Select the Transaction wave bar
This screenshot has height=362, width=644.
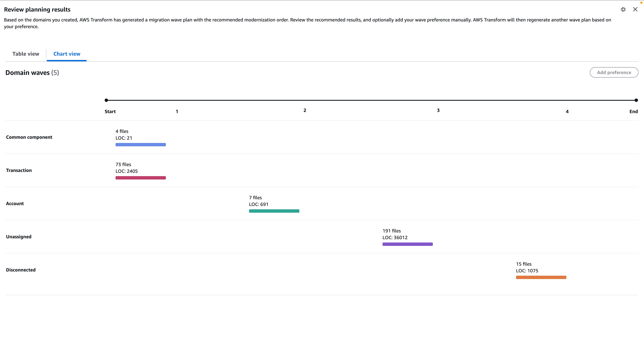(141, 178)
